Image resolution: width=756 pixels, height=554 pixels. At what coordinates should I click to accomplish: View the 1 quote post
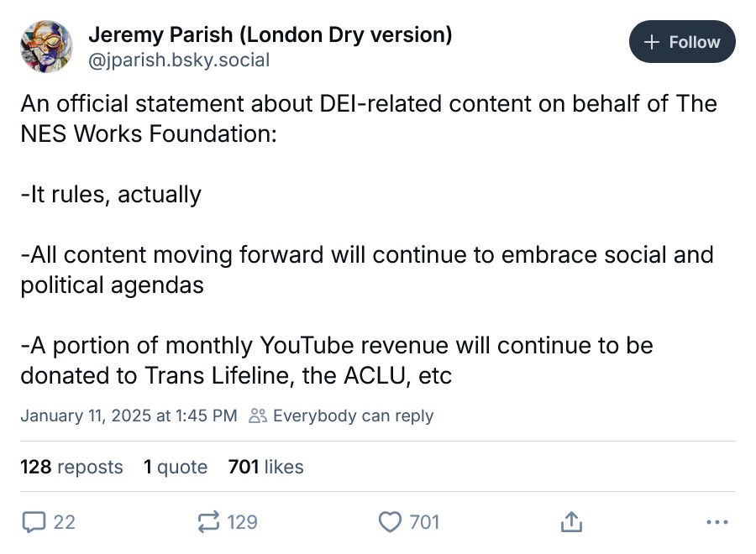176,467
